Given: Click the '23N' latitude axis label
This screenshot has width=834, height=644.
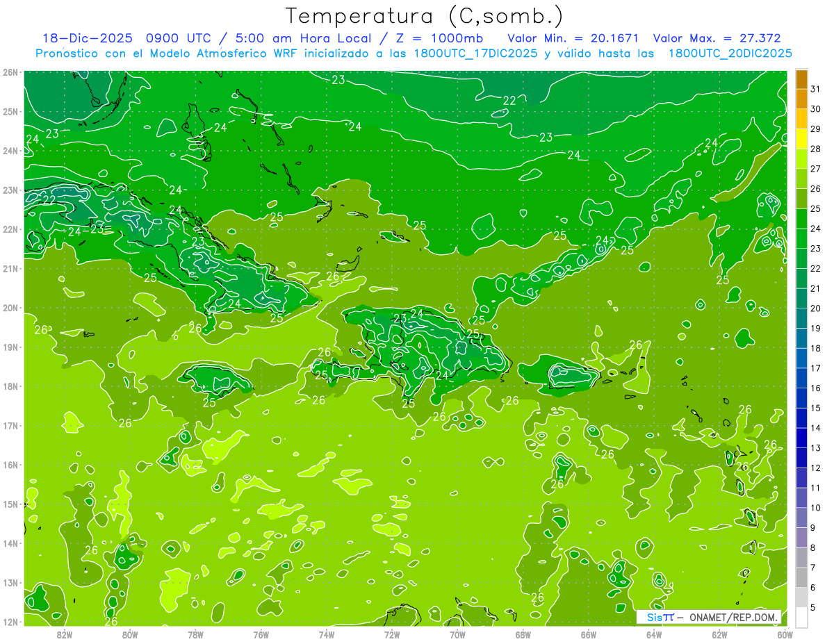Looking at the screenshot, I should tap(10, 190).
